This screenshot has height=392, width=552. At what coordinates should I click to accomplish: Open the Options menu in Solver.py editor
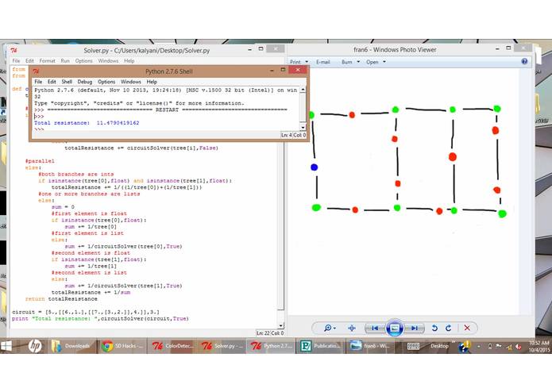click(83, 61)
